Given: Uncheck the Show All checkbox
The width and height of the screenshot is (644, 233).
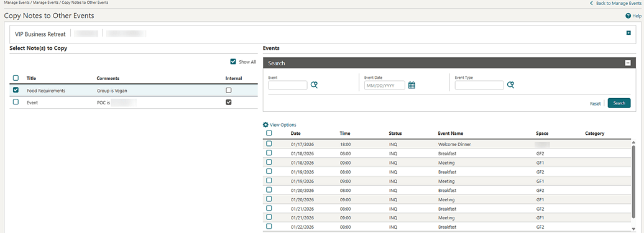Looking at the screenshot, I should tap(233, 62).
